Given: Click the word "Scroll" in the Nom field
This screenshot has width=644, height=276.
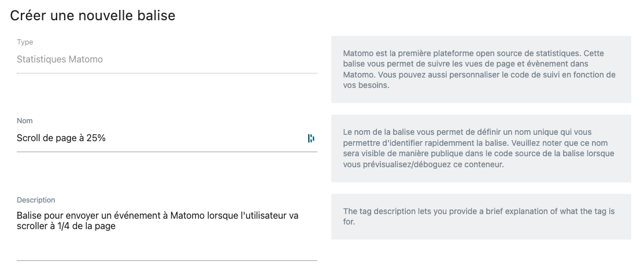Looking at the screenshot, I should point(28,138).
